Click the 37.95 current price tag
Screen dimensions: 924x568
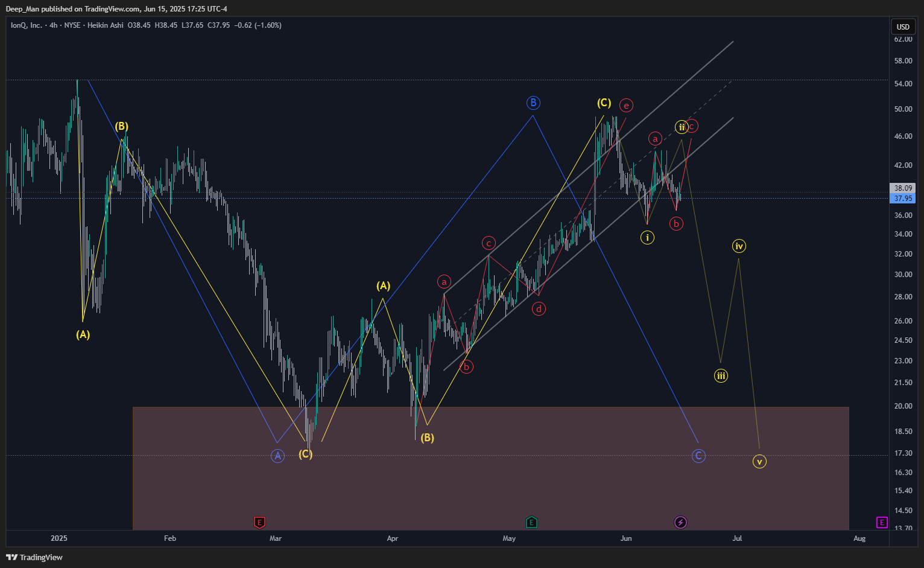tap(903, 198)
